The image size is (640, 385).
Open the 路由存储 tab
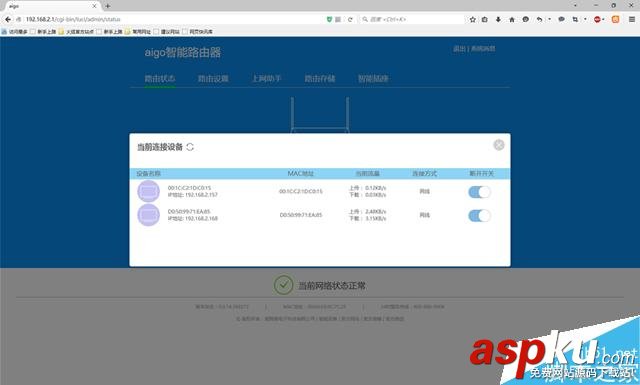coord(320,78)
